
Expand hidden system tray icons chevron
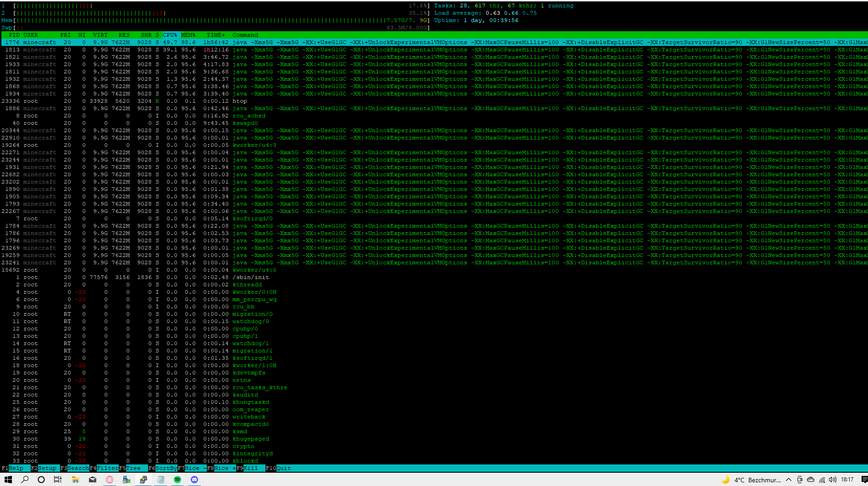point(789,480)
